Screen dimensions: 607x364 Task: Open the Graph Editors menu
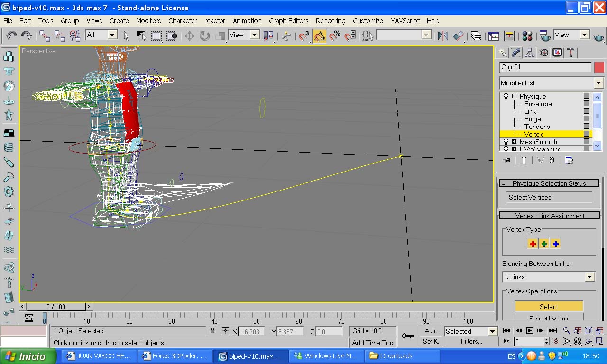(x=289, y=21)
